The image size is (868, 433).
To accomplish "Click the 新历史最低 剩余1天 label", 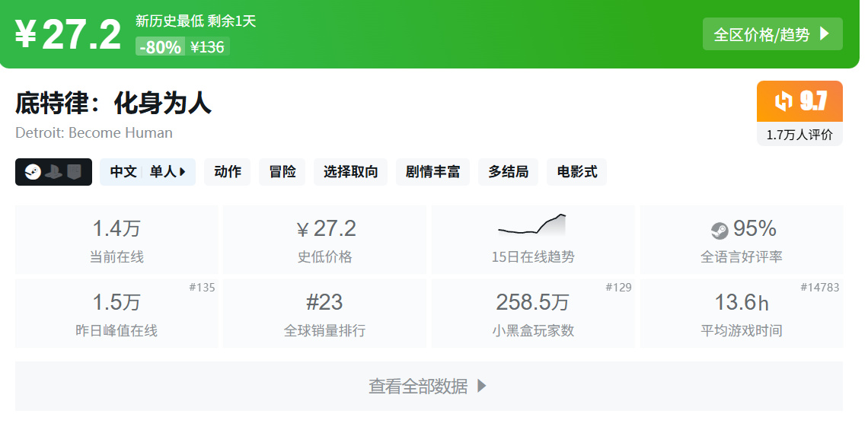I will click(196, 21).
